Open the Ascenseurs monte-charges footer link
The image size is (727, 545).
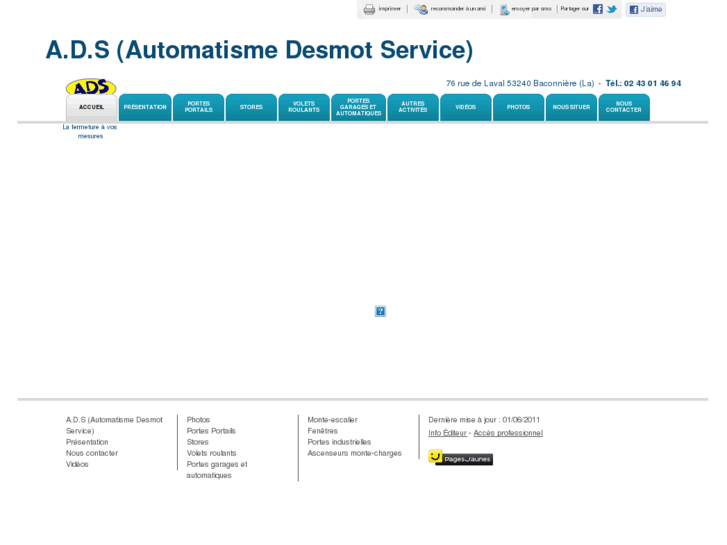(355, 453)
